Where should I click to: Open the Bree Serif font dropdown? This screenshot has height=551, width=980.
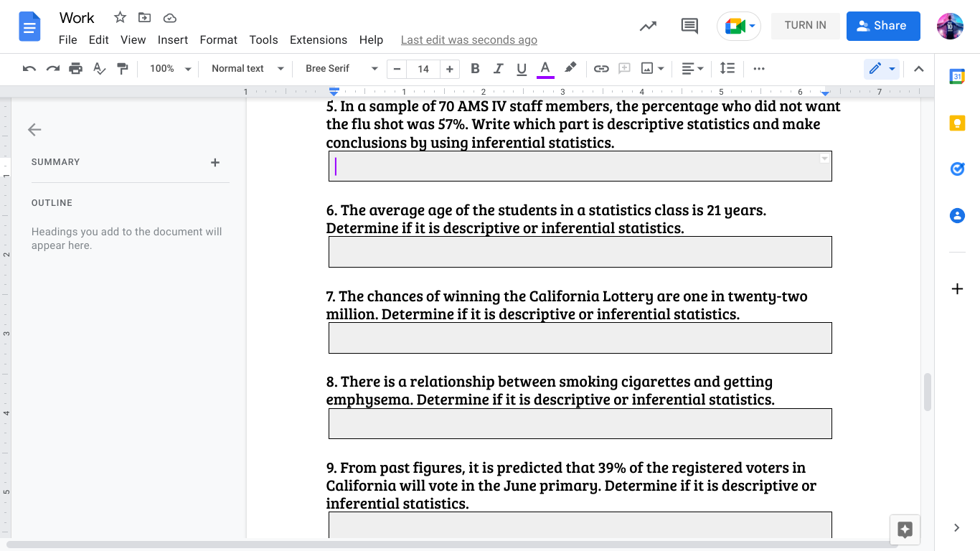tap(341, 69)
